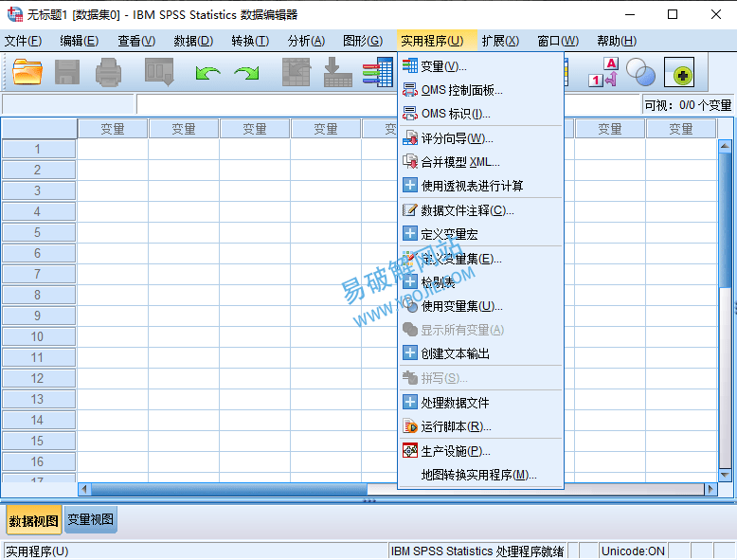The width and height of the screenshot is (737, 560).
Task: Switch to the 数据视图 tab
Action: click(33, 520)
